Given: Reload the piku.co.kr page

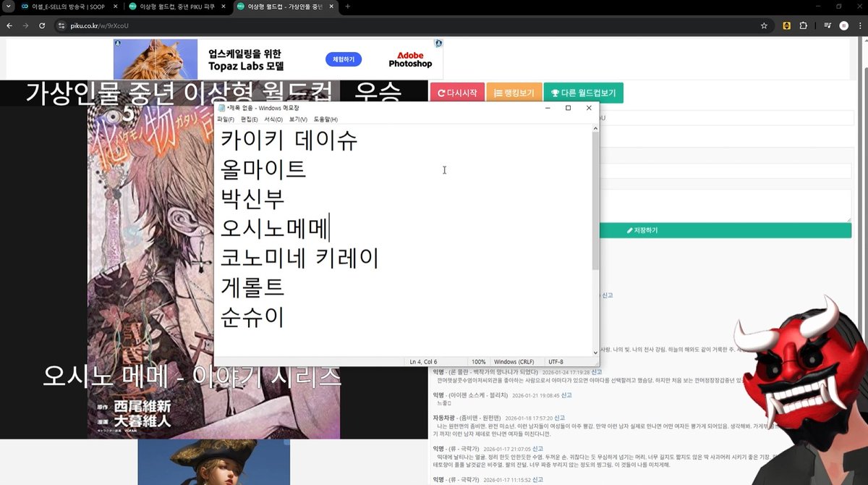Looking at the screenshot, I should 43,25.
